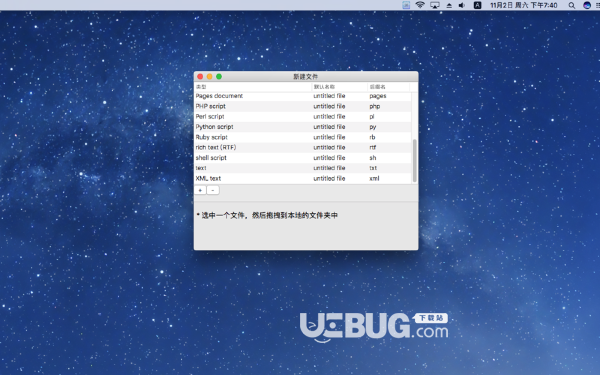This screenshot has width=600, height=375.
Task: Minimize the 新建文件 window
Action: click(209, 77)
